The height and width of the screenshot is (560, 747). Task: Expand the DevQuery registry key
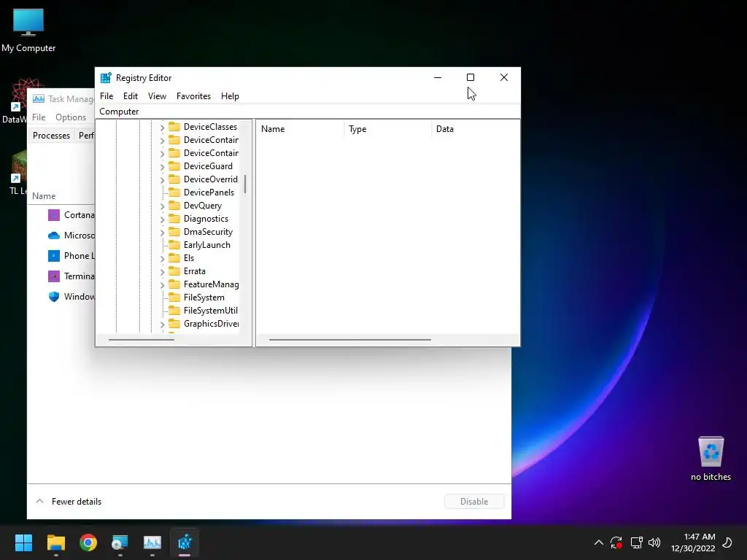[x=162, y=206]
